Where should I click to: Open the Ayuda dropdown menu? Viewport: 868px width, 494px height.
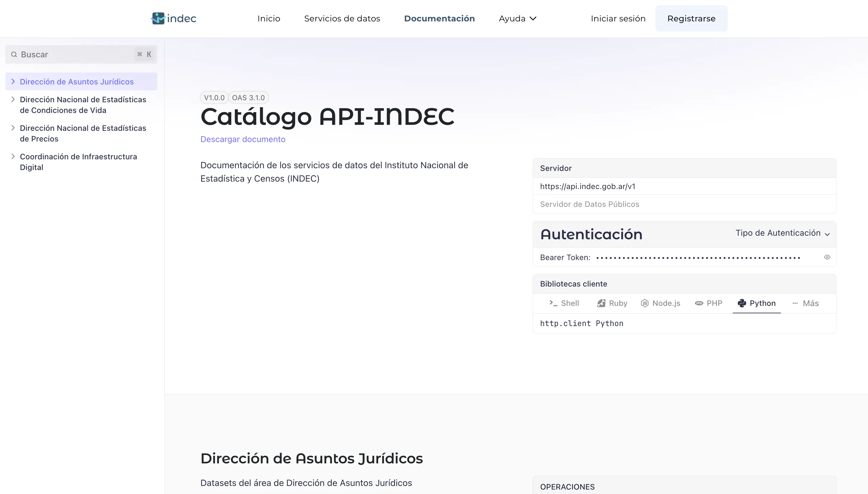point(517,18)
